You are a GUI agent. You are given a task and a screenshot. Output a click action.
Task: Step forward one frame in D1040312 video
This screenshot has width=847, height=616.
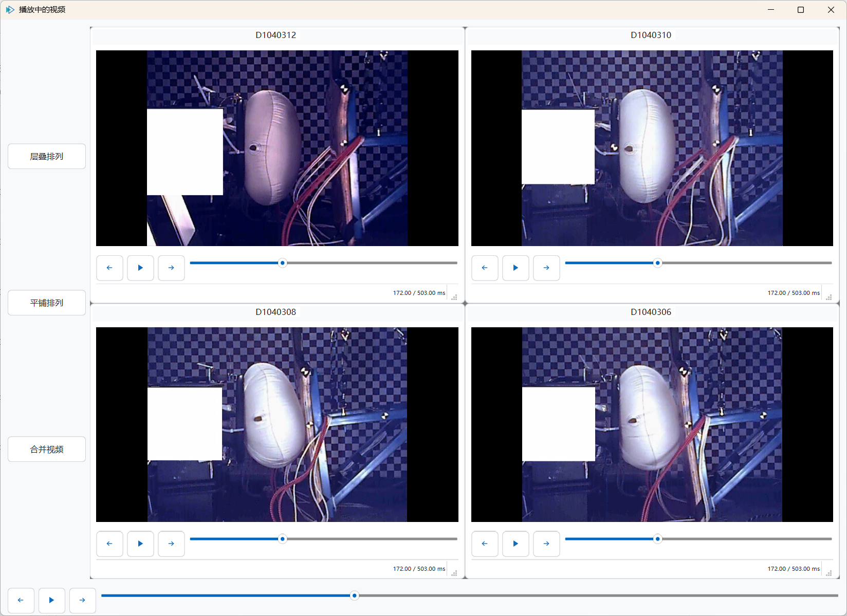171,268
